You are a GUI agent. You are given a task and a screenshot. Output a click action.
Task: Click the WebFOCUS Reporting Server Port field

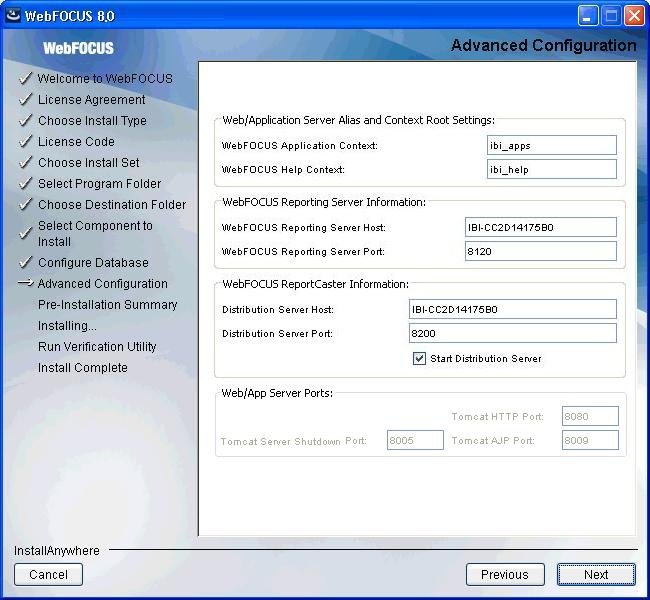pyautogui.click(x=541, y=251)
